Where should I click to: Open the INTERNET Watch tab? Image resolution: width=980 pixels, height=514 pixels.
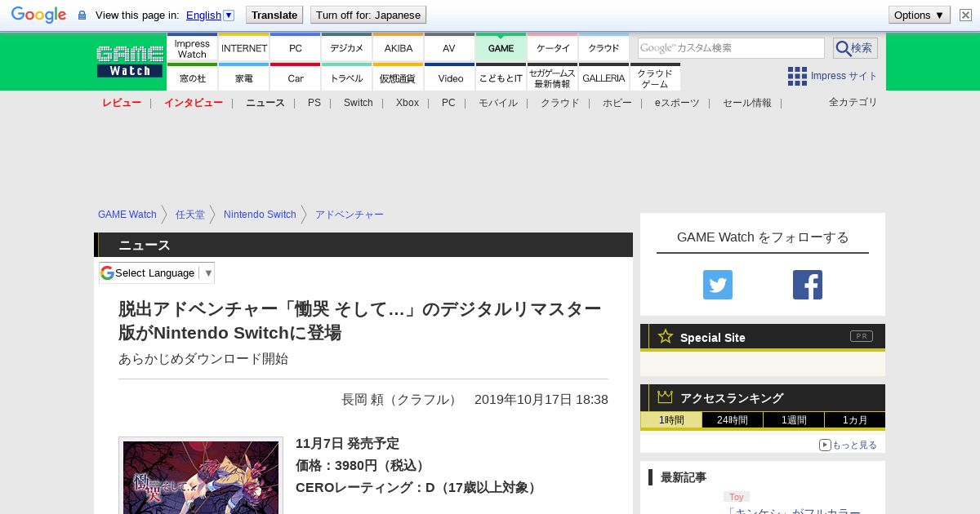tap(244, 48)
